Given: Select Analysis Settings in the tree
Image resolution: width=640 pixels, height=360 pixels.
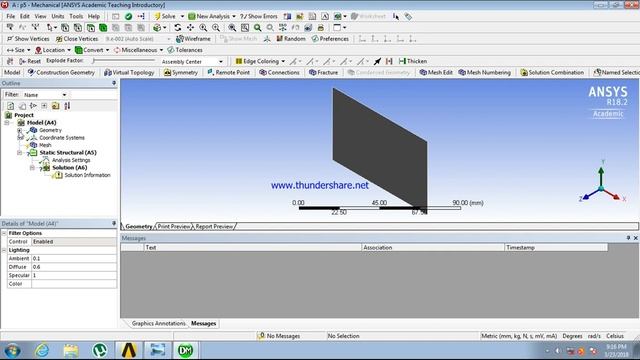Looking at the screenshot, I should click(71, 160).
